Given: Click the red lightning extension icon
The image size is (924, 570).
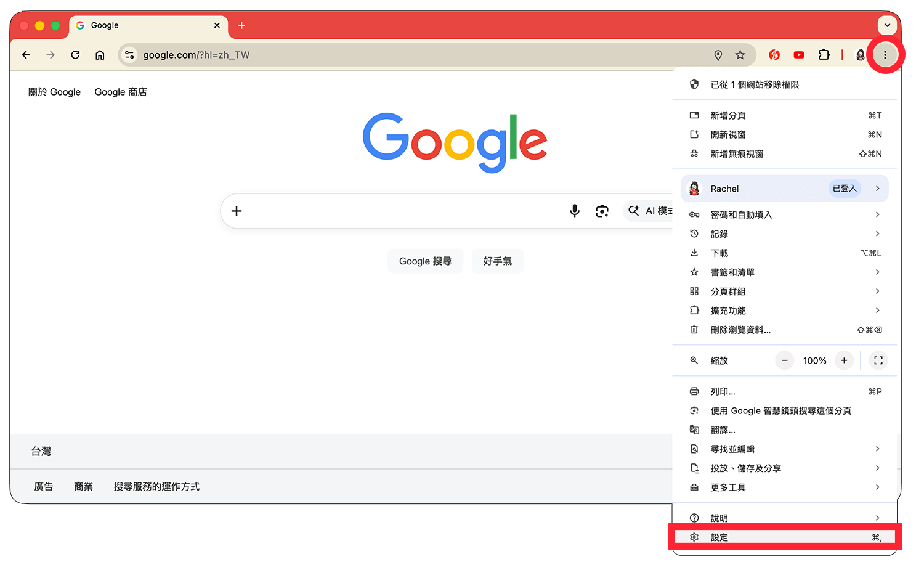Looking at the screenshot, I should click(x=774, y=55).
